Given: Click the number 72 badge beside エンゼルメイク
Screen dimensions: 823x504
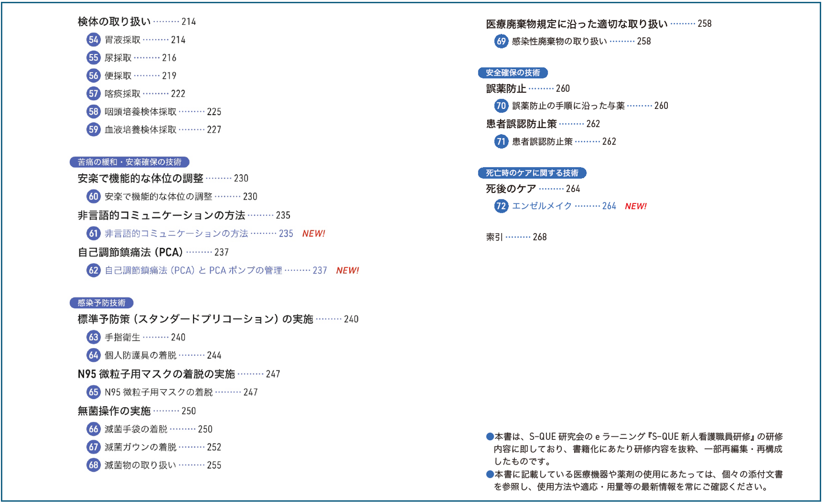Looking at the screenshot, I should 501,206.
